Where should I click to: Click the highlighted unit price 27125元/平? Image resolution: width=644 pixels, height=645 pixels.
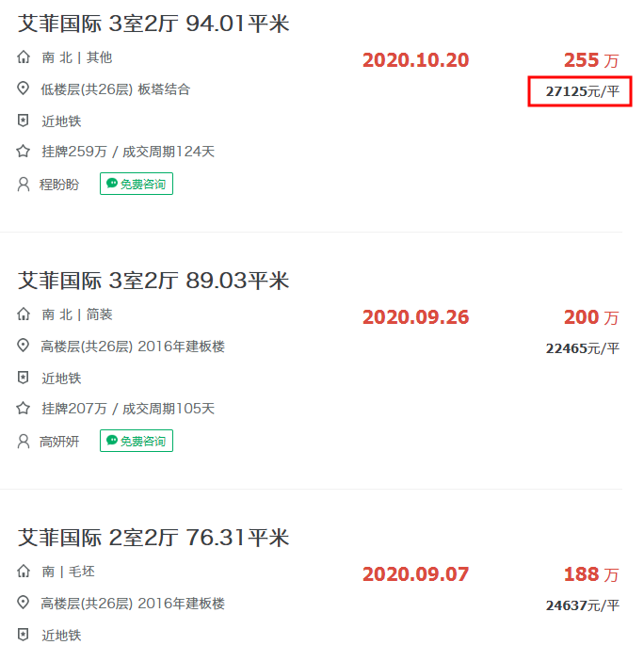point(582,91)
